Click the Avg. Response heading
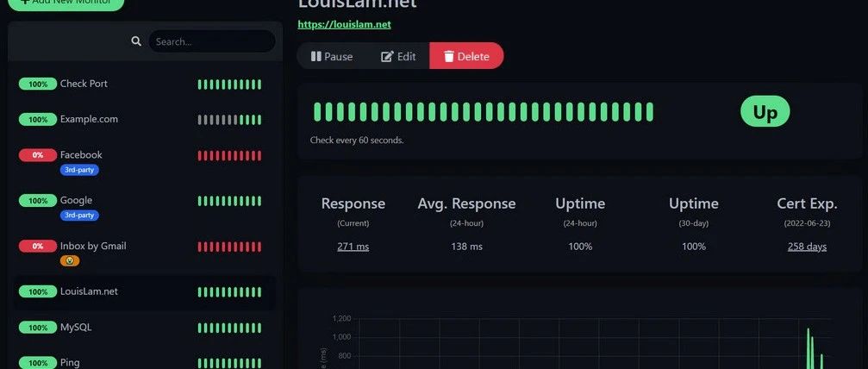 (466, 203)
